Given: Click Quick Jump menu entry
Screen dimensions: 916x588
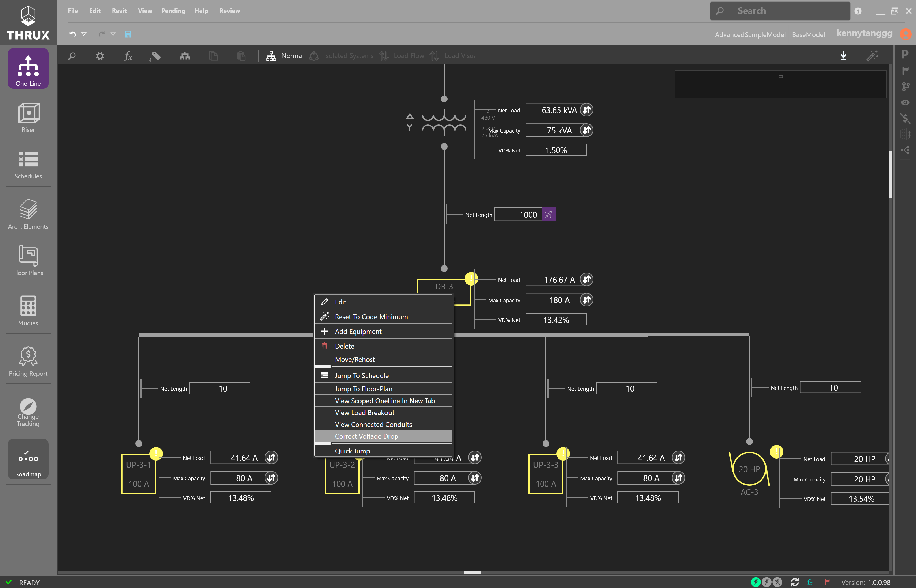Looking at the screenshot, I should point(383,451).
